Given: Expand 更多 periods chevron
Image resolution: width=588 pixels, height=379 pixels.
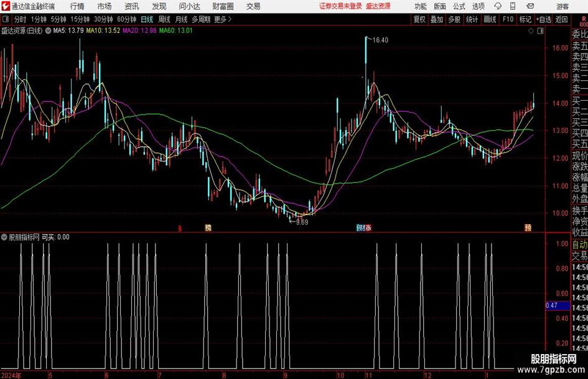Looking at the screenshot, I should 230,19.
